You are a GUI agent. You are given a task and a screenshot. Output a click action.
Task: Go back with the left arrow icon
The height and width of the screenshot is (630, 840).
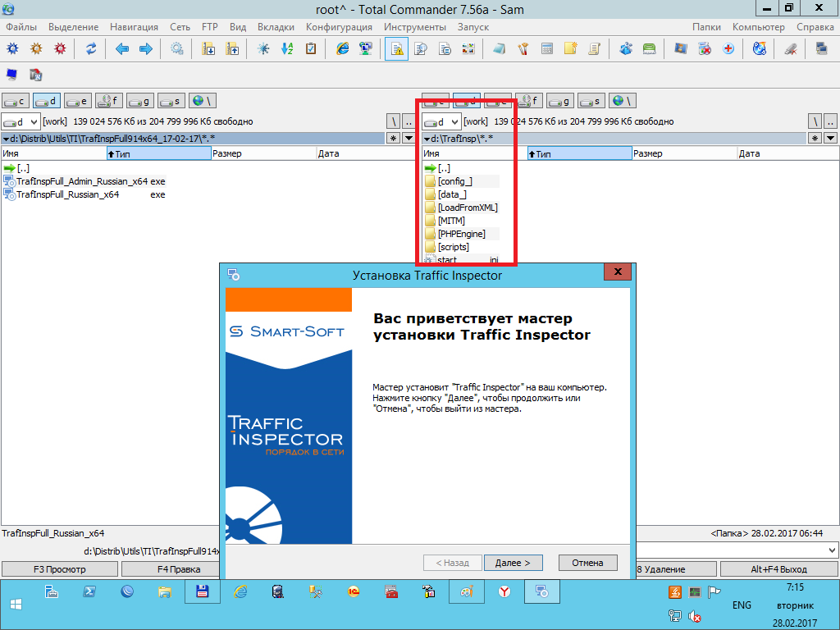pos(122,49)
